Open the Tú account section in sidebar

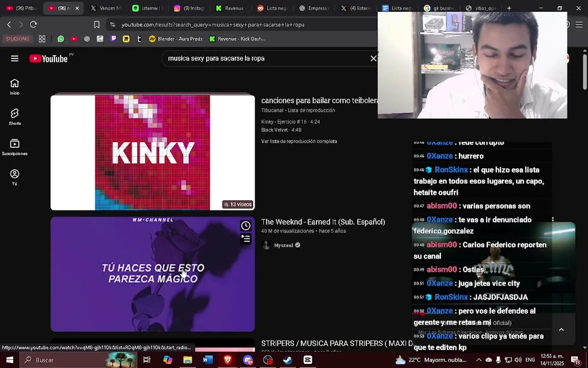(15, 177)
